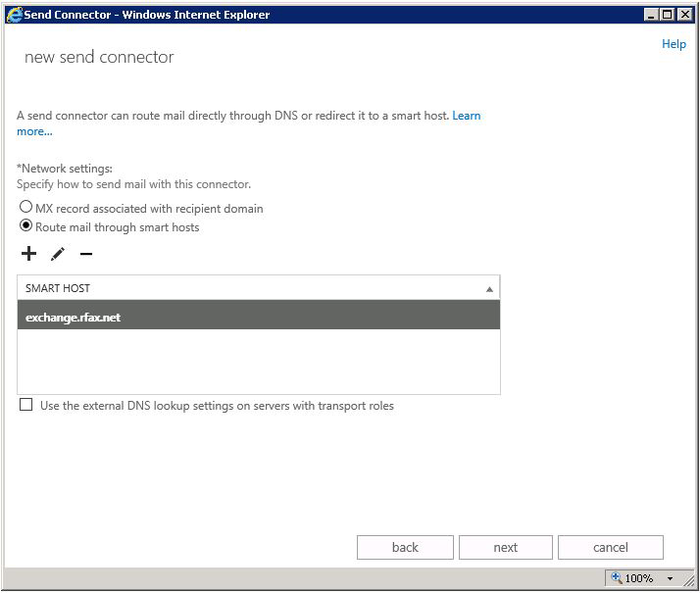Remove smart host using minus icon
This screenshot has height=593, width=700.
[86, 254]
